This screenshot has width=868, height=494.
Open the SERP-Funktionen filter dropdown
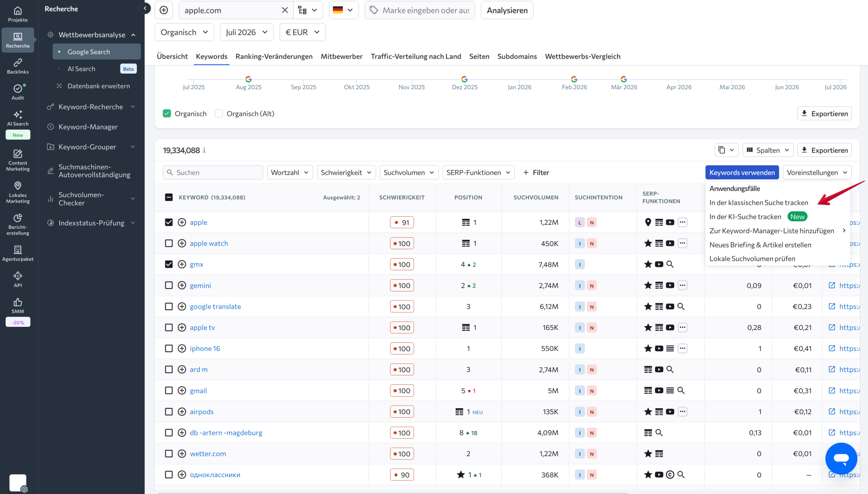478,172
